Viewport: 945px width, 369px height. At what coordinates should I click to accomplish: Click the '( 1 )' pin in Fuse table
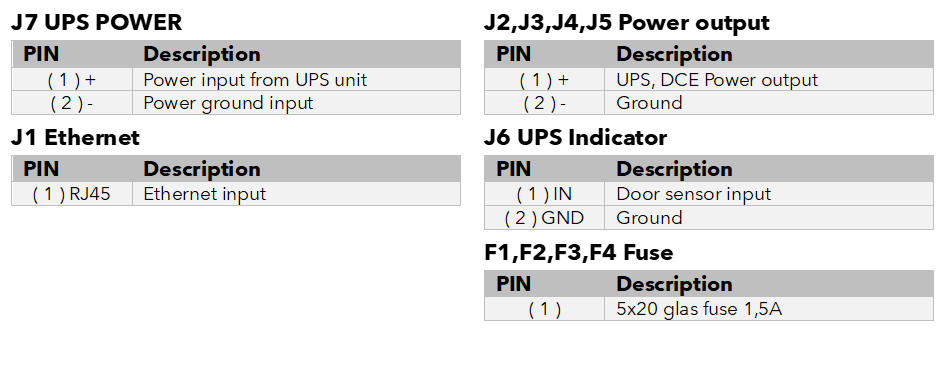tap(544, 309)
